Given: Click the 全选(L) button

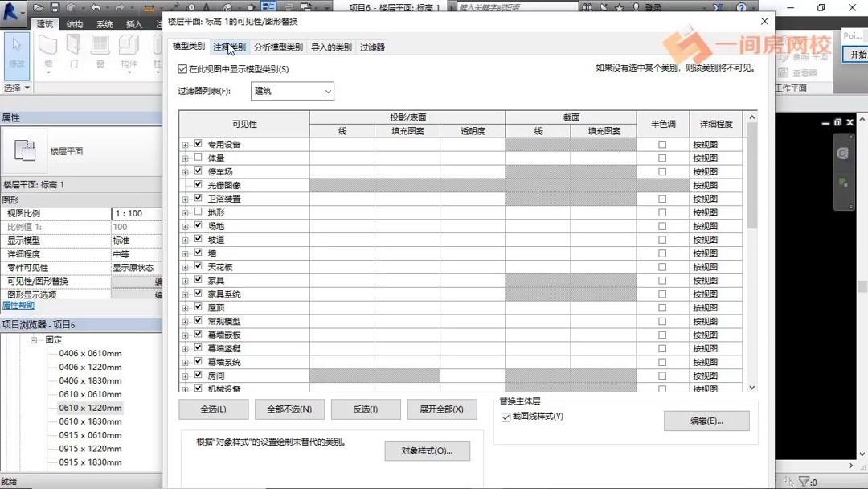Looking at the screenshot, I should click(x=213, y=409).
